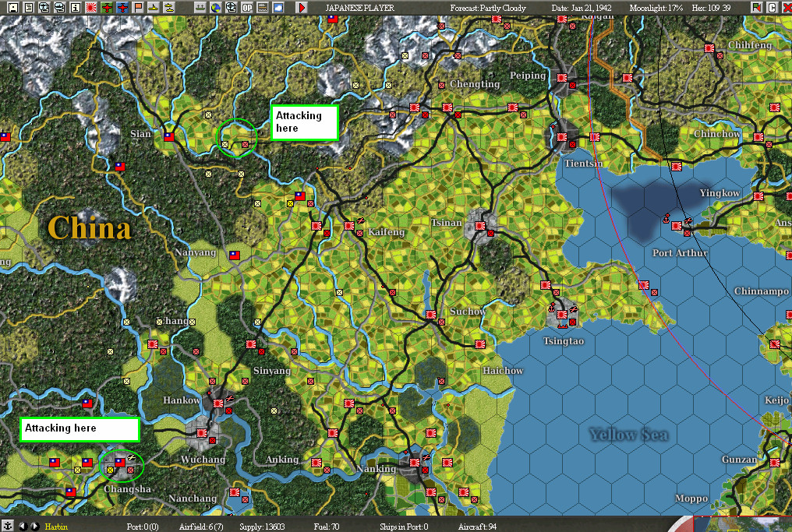Go to next base with the right arrow
792x532 pixels.
click(34, 526)
